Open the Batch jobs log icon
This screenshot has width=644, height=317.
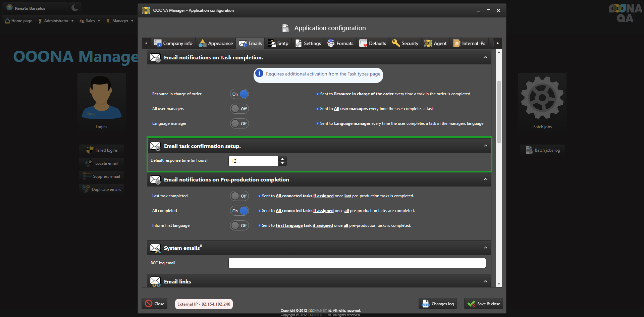tap(529, 150)
